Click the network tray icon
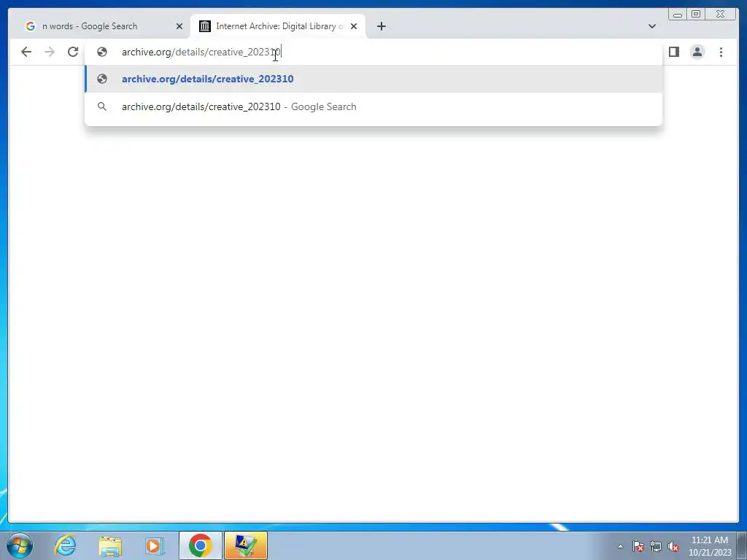Screen dimensions: 747x560 tap(656, 546)
